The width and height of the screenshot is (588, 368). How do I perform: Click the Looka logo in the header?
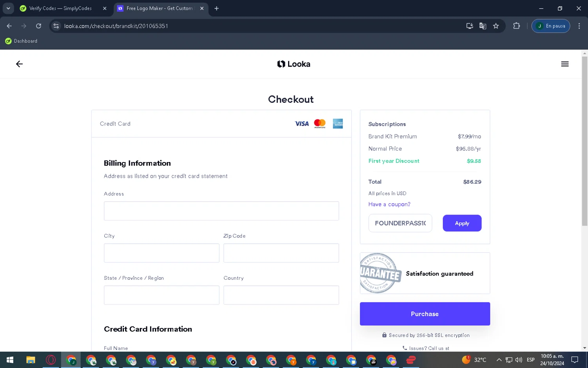coord(294,64)
